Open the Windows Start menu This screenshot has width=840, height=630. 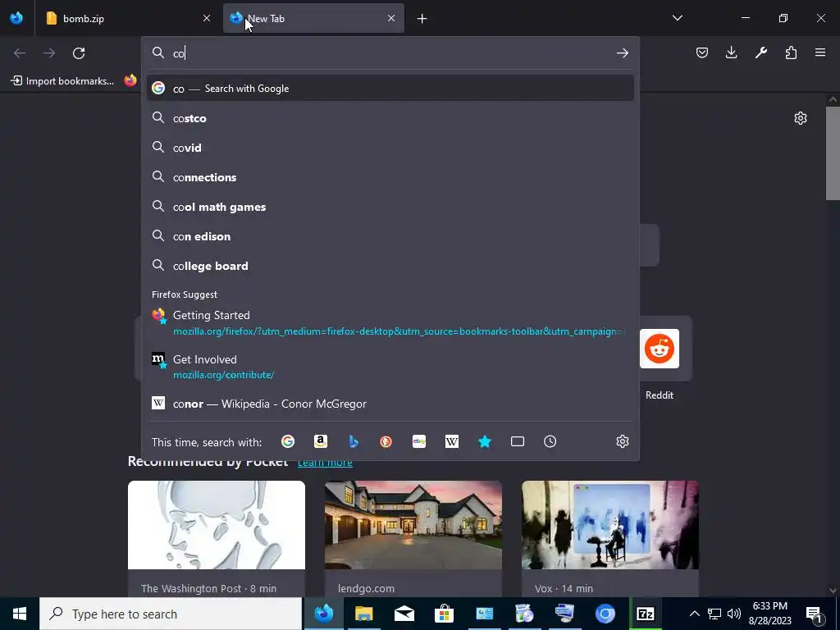coord(20,614)
